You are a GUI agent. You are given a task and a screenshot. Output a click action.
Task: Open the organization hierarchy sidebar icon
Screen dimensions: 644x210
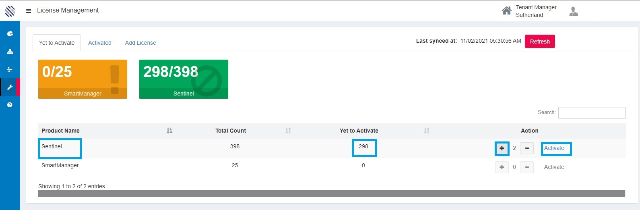tap(10, 52)
